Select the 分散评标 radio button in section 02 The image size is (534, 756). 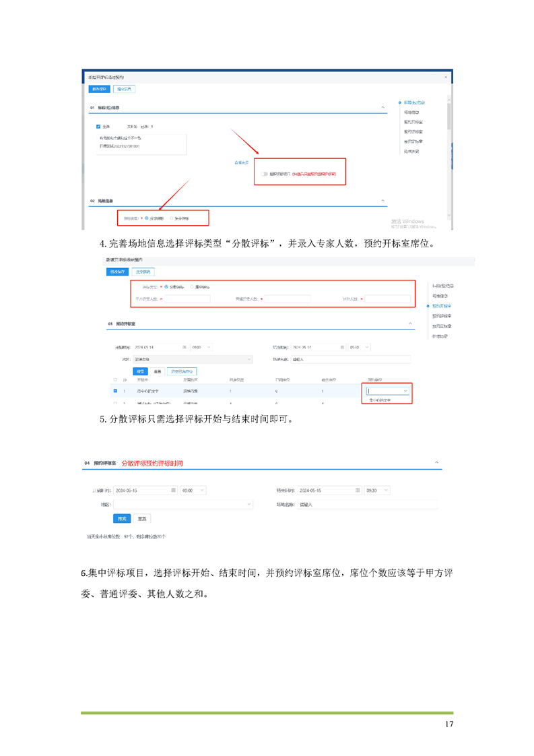pyautogui.click(x=147, y=218)
